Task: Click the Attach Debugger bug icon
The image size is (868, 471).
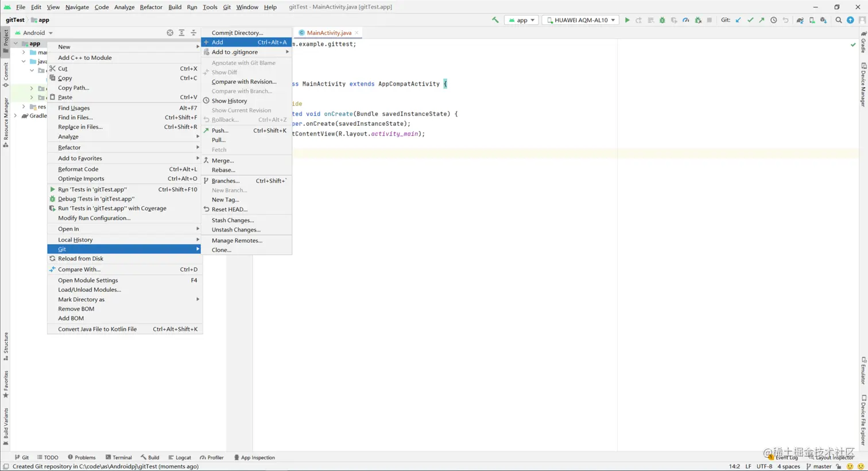Action: 698,20
